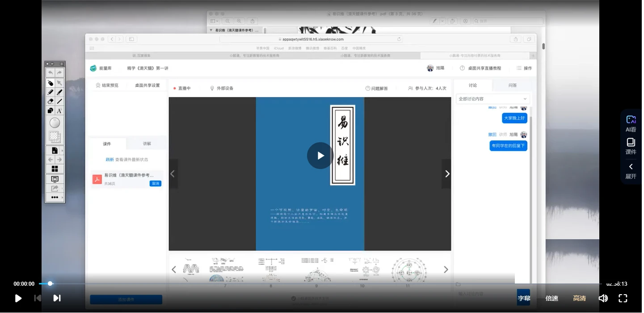
Task: Open 问题解答 help
Action: pyautogui.click(x=377, y=88)
